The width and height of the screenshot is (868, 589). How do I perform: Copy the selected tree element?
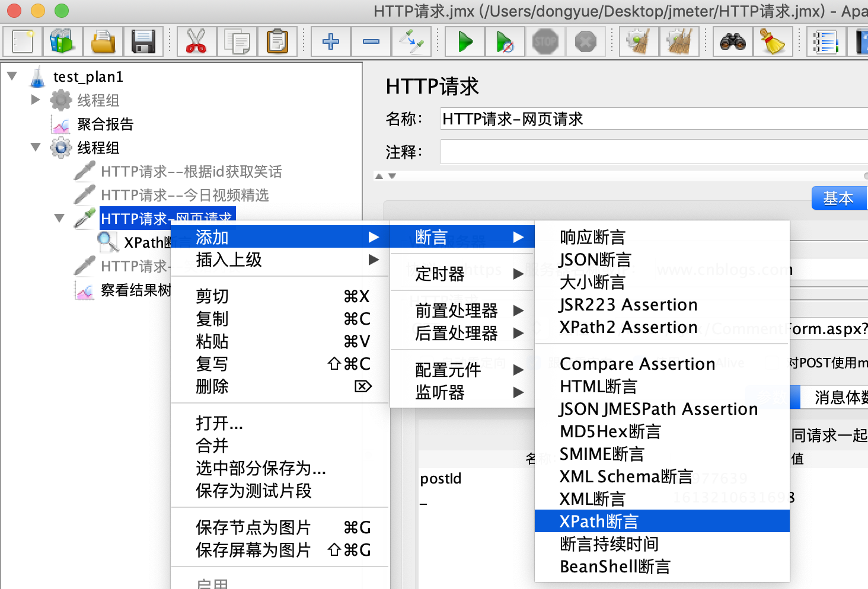tap(238, 41)
